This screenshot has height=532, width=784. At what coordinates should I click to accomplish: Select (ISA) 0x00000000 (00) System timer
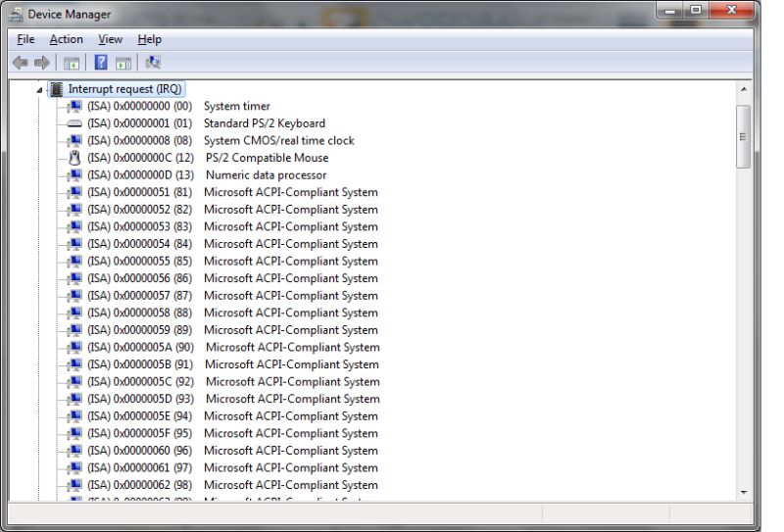(x=178, y=106)
